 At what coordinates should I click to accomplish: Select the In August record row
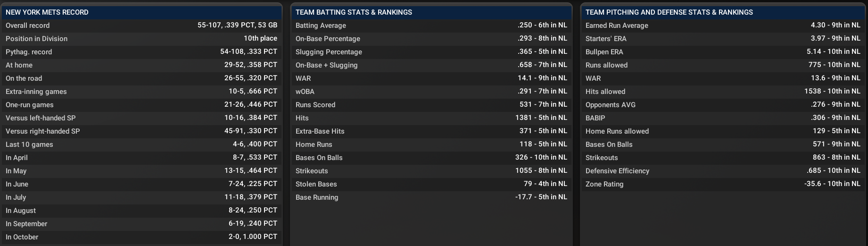point(141,211)
